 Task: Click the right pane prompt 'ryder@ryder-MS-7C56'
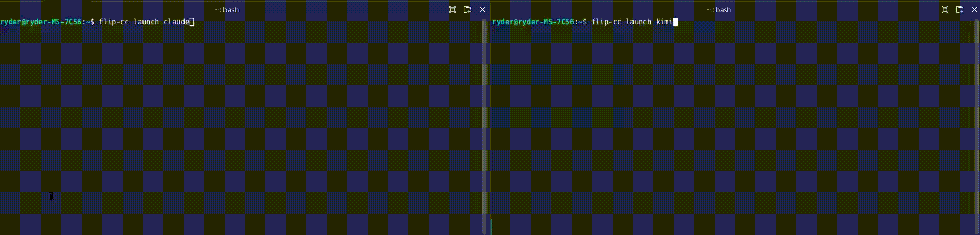tap(533, 22)
